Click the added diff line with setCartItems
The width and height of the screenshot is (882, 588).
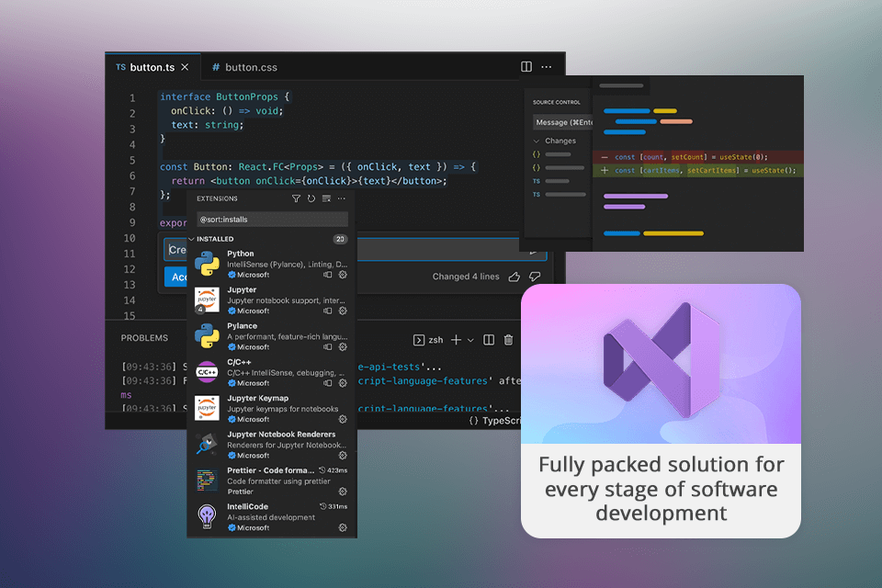[698, 171]
